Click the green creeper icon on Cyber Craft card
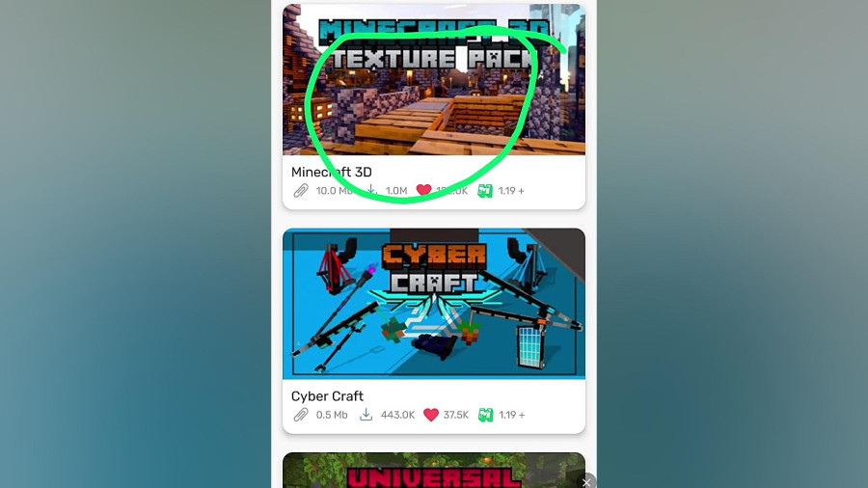 point(485,415)
